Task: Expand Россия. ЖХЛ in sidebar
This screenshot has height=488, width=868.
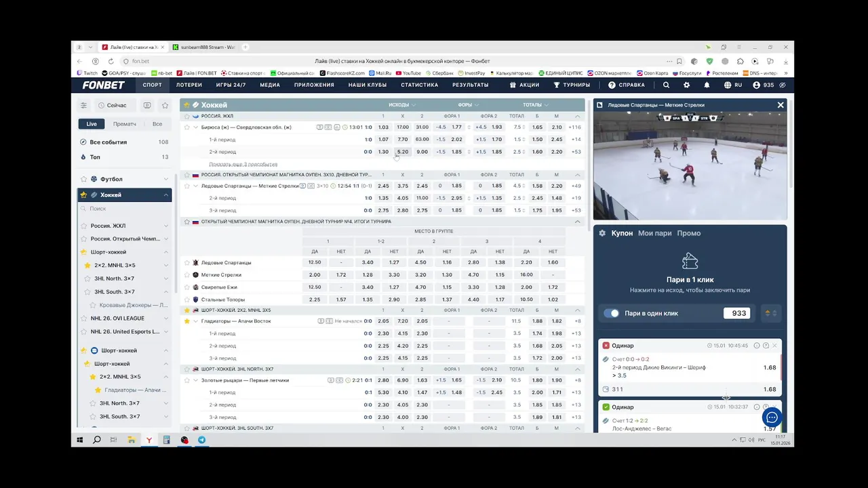Action: tap(166, 226)
